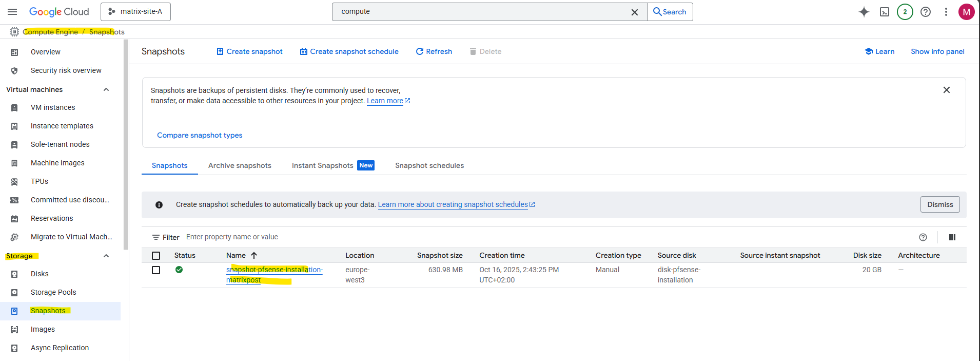Viewport: 980px width, 361px height.
Task: Open notifications badge showing 2
Action: click(905, 12)
